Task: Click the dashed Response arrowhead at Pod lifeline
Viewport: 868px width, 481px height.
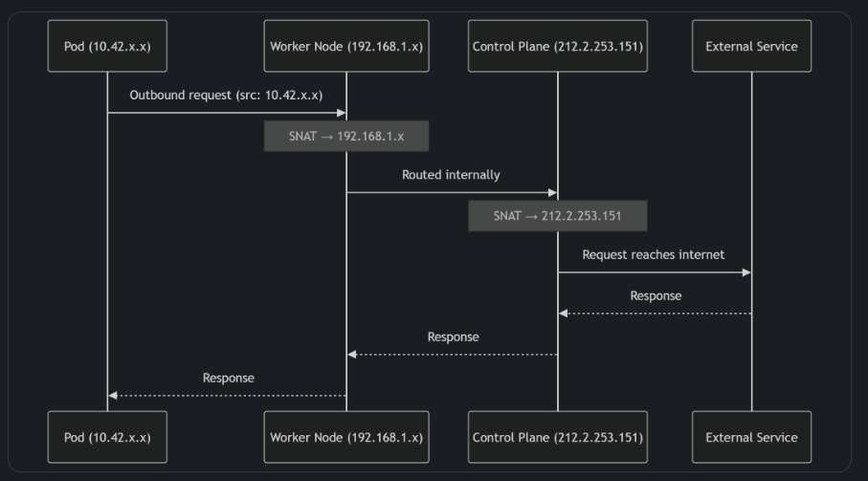Action: click(x=113, y=395)
